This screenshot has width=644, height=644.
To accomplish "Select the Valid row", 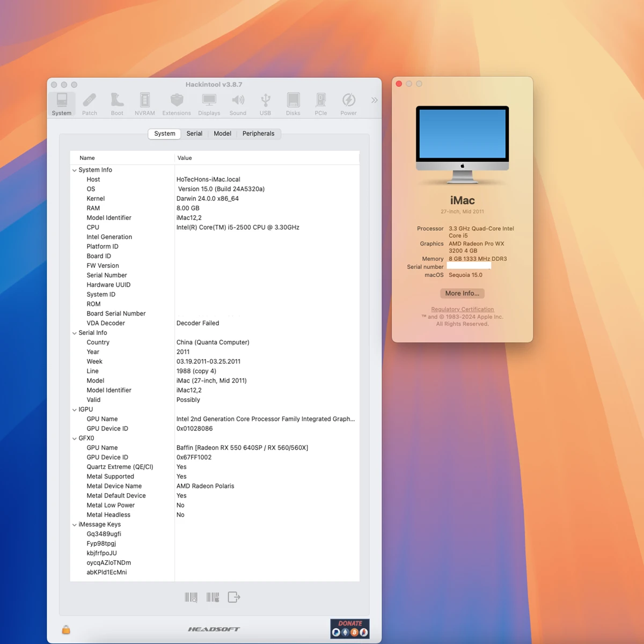I will tap(215, 400).
